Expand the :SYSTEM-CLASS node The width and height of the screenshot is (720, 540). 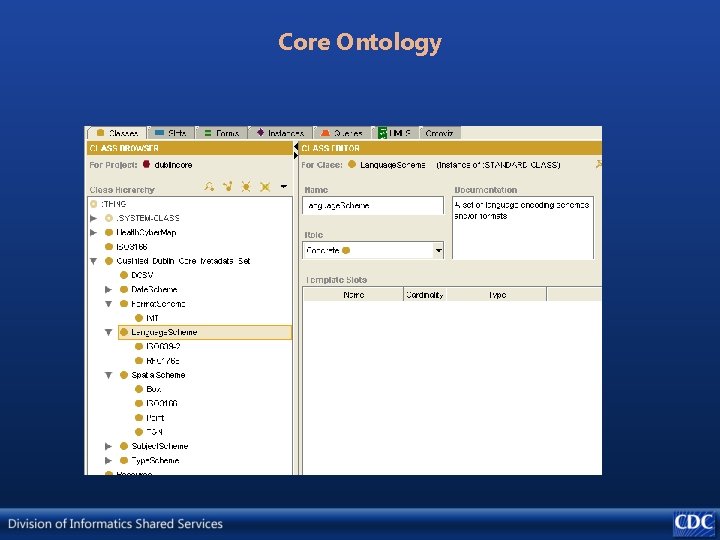[94, 218]
